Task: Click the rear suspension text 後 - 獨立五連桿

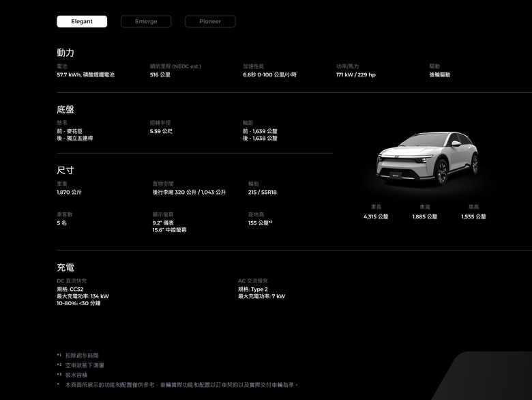Action: [x=74, y=138]
